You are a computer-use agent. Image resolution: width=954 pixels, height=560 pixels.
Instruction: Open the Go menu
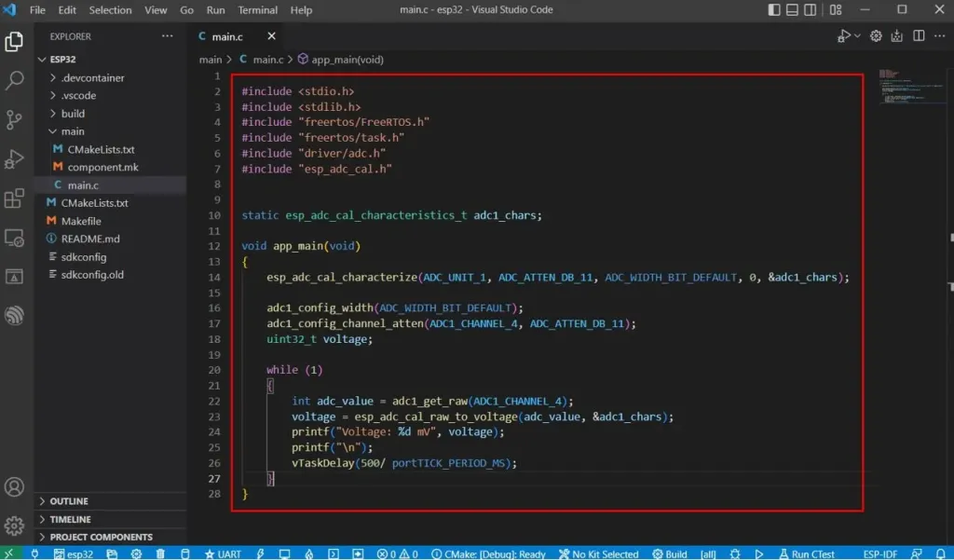(x=186, y=9)
